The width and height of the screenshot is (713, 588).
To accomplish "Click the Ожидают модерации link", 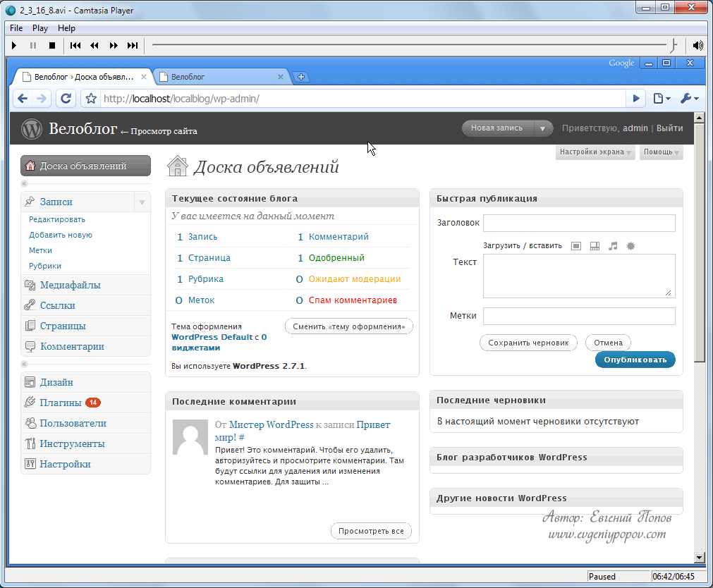I will pos(355,279).
